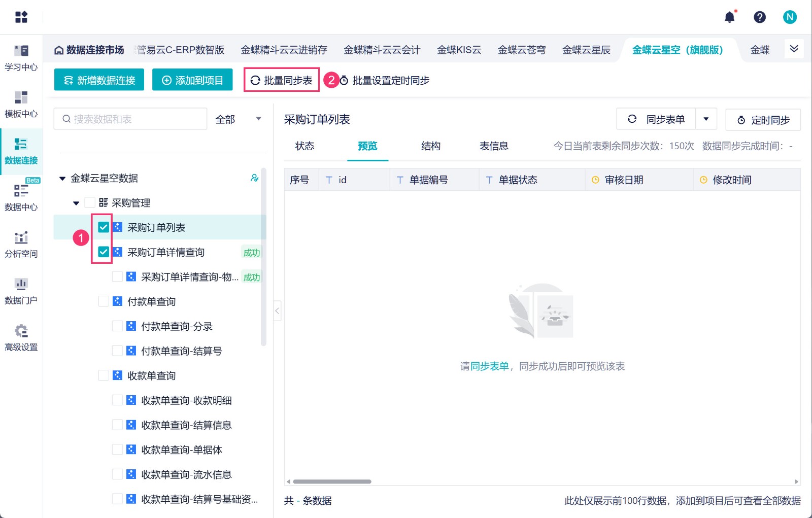
Task: Open 模板中心 from the sidebar
Action: click(21, 105)
